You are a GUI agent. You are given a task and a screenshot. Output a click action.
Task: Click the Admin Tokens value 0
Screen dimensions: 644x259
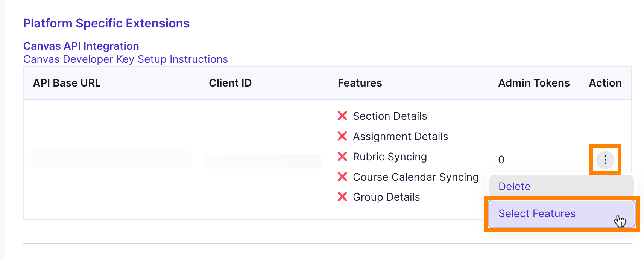(x=501, y=160)
